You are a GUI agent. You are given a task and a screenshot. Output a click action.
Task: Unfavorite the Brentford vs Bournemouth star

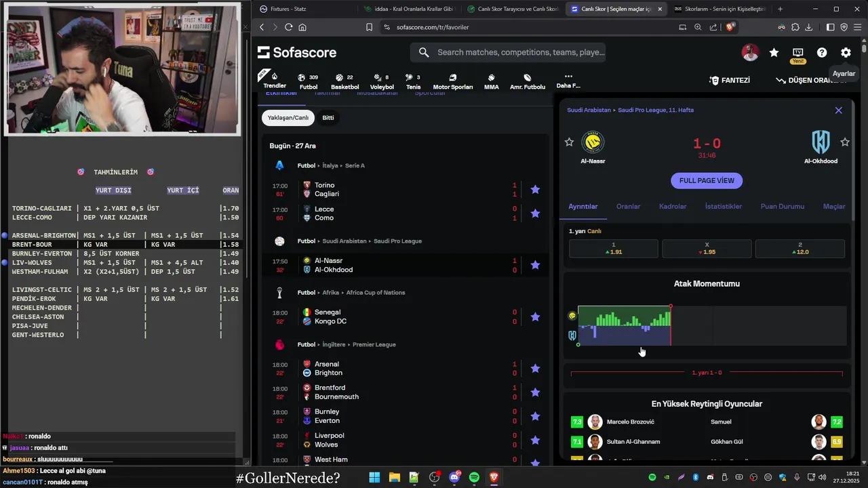[x=535, y=392]
